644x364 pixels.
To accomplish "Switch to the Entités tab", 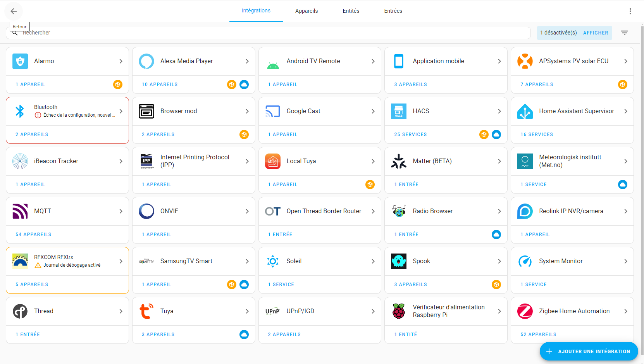I will 351,11.
